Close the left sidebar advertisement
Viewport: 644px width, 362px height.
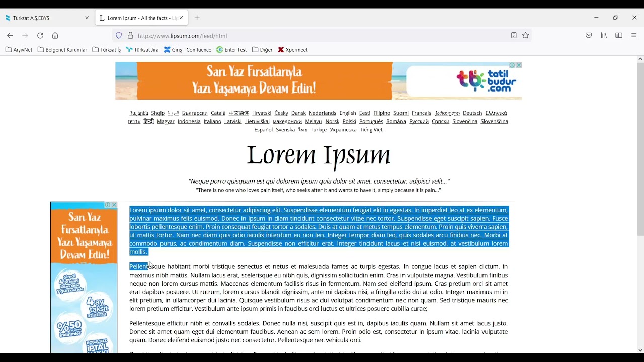[x=114, y=205]
